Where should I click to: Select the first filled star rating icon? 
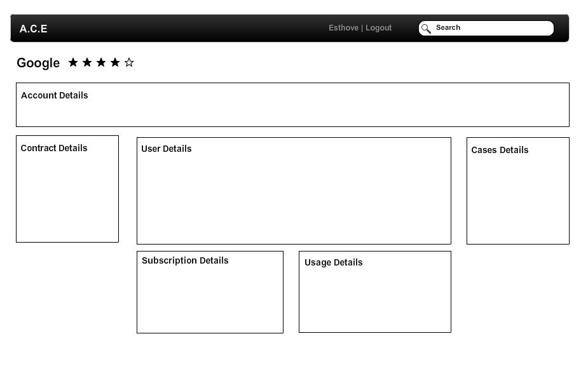coord(73,62)
